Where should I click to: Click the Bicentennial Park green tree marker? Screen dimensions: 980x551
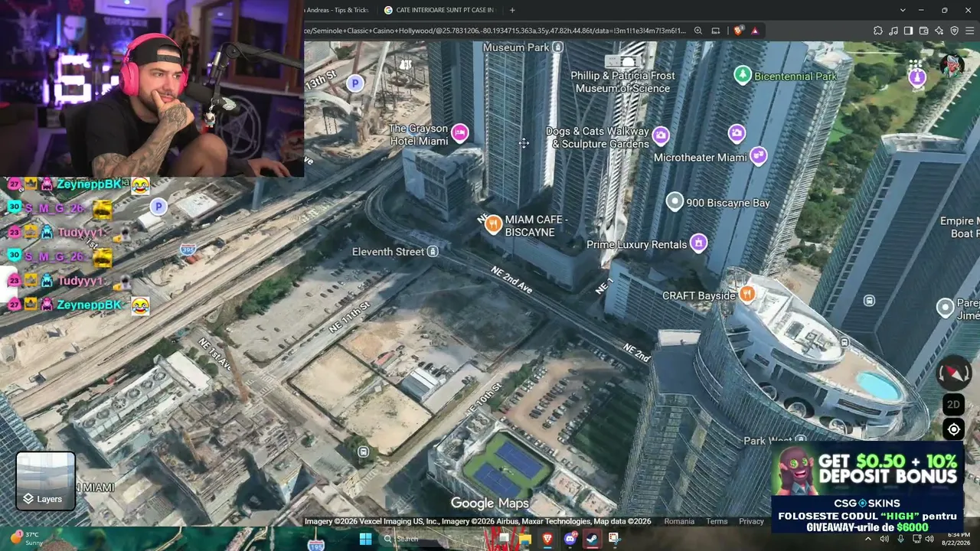742,75
